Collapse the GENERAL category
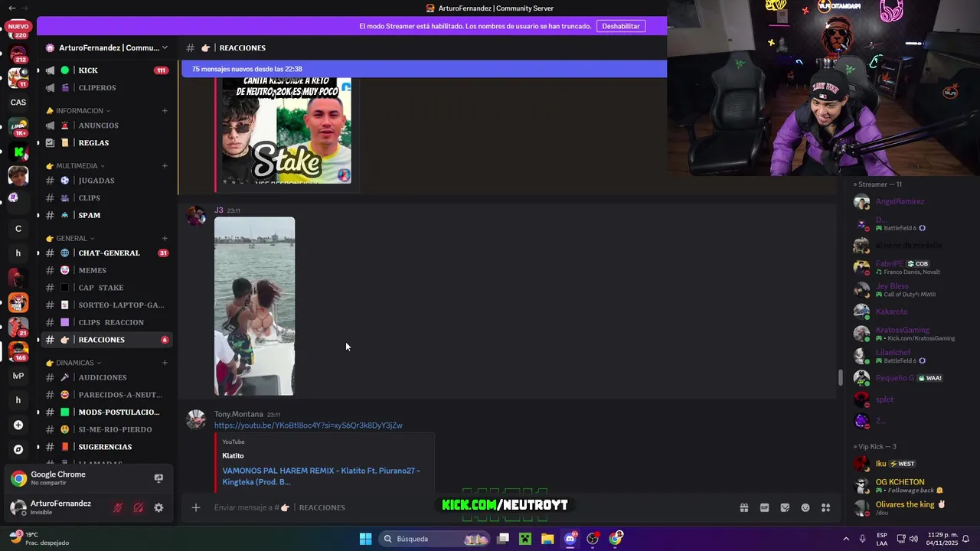This screenshot has width=980, height=551. [x=71, y=238]
